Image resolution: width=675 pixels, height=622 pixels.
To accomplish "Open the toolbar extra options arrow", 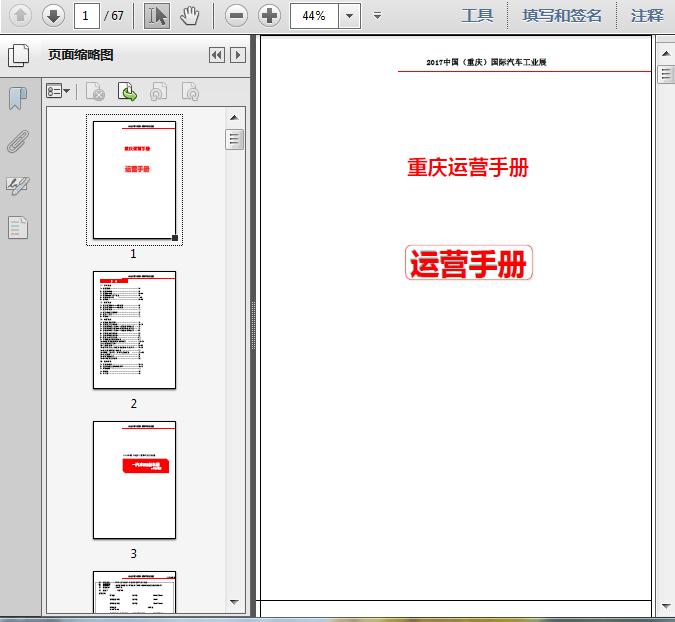I will click(x=377, y=16).
